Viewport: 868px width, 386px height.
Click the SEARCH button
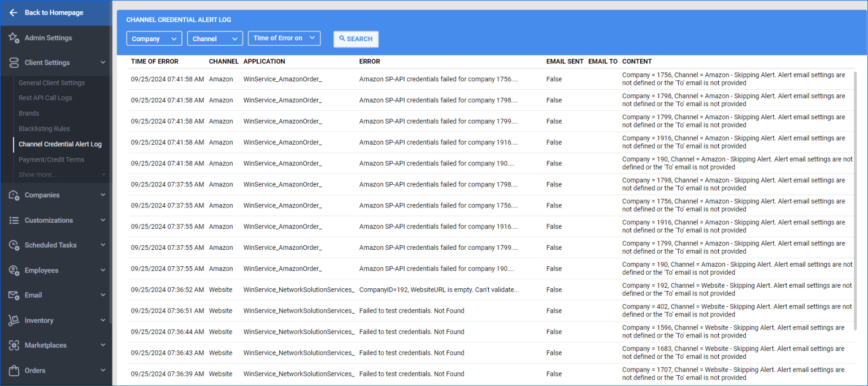(x=356, y=39)
